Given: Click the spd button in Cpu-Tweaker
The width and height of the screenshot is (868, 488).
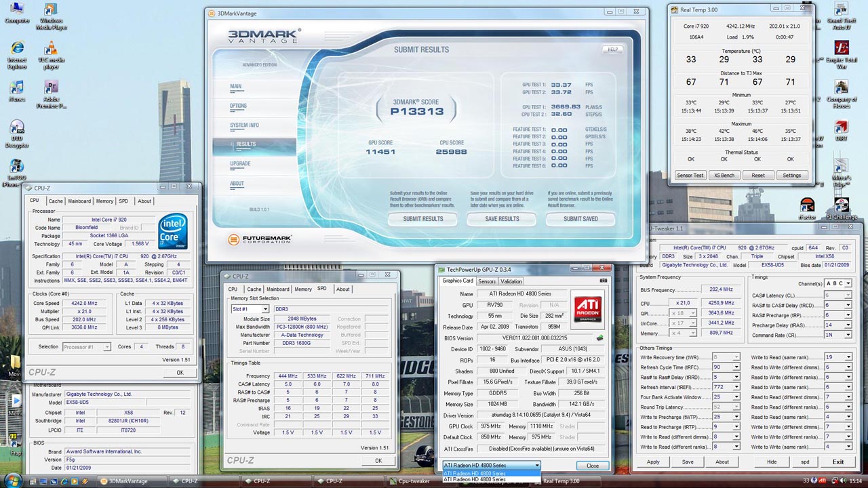Looking at the screenshot, I should pos(805,462).
